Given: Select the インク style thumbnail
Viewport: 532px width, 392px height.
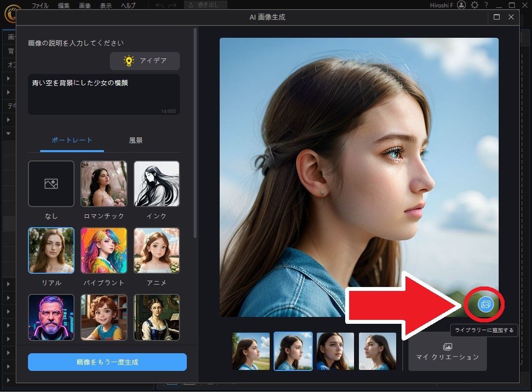Looking at the screenshot, I should pyautogui.click(x=156, y=183).
